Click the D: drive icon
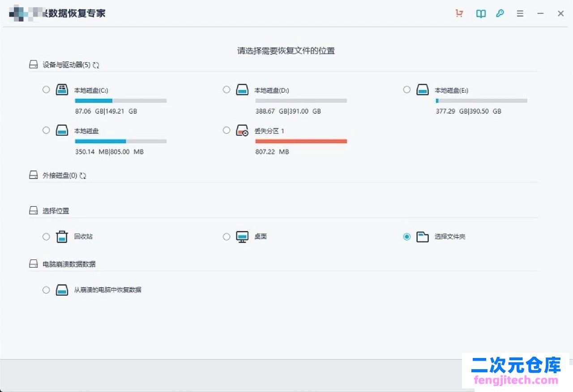 [x=242, y=89]
